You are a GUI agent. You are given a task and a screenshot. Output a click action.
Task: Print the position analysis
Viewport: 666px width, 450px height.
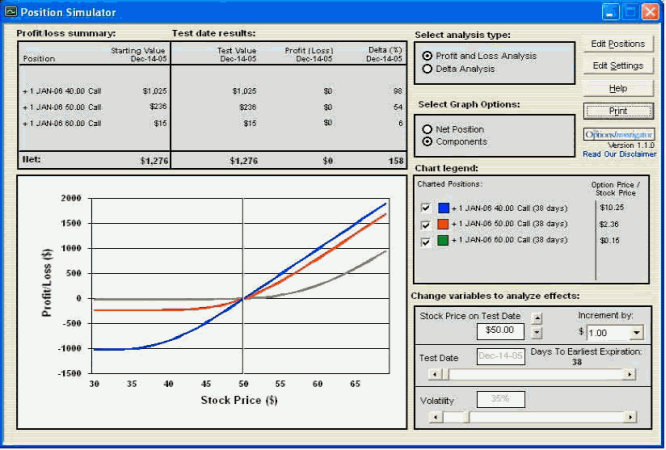click(618, 110)
